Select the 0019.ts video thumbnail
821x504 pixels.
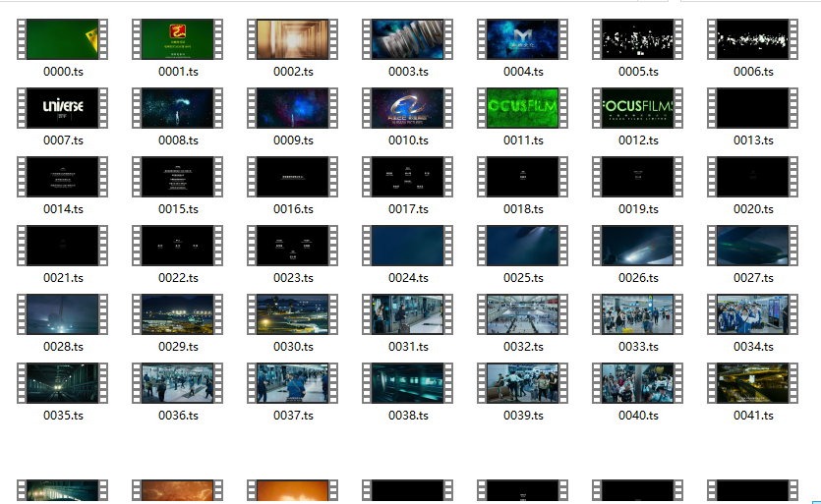coord(638,177)
